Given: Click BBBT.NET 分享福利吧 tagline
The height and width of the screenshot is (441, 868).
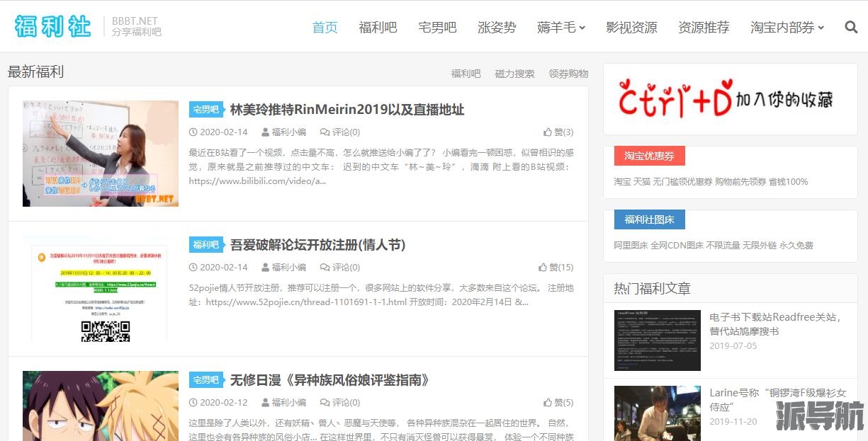Looking at the screenshot, I should point(137,27).
